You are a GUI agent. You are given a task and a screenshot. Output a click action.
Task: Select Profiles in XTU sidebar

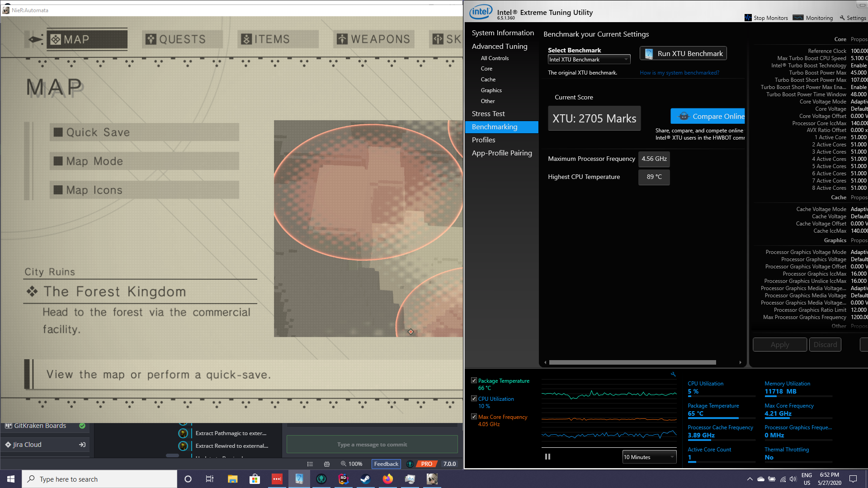483,140
